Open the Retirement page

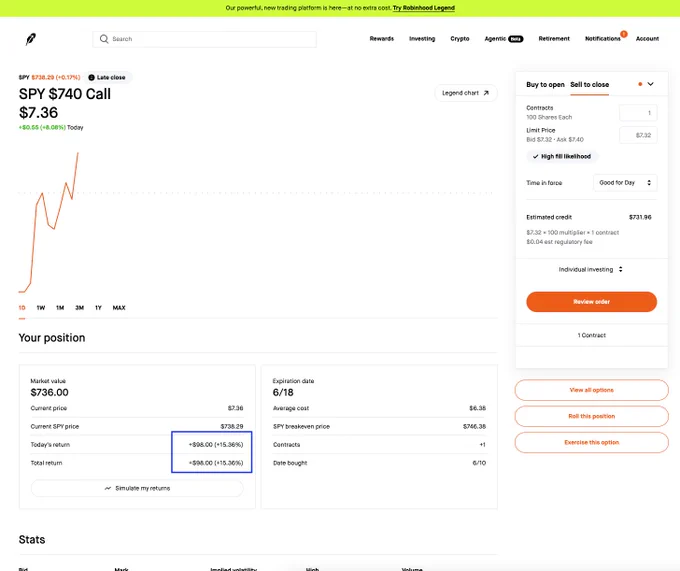[554, 39]
